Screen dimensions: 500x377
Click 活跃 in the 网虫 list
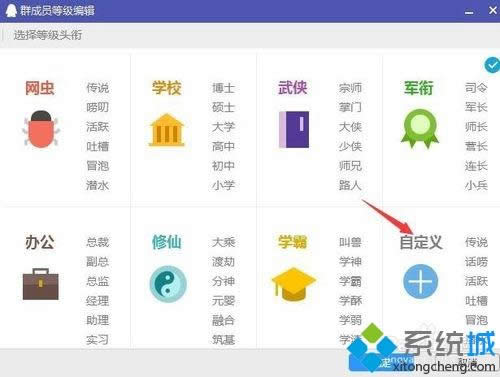[x=97, y=127]
